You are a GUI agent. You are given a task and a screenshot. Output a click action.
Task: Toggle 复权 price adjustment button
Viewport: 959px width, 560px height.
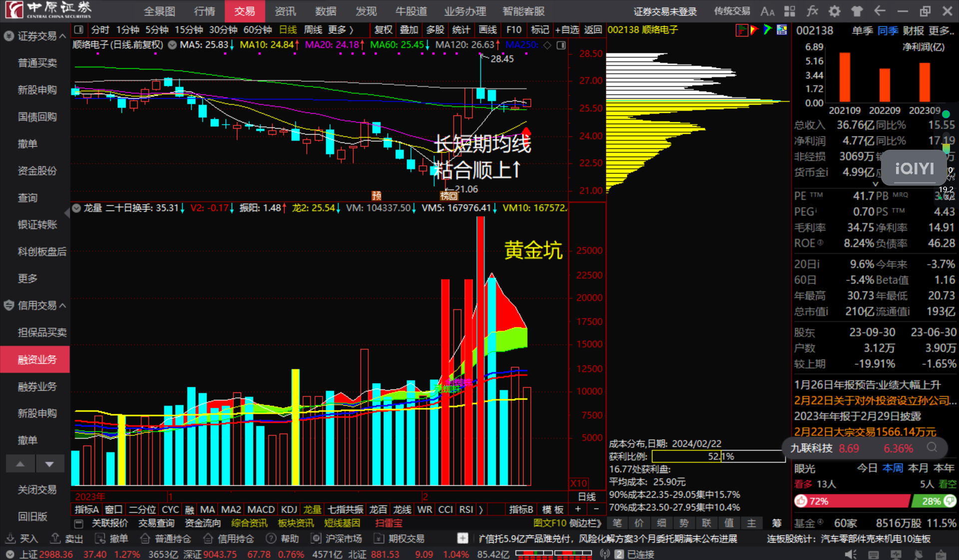click(x=383, y=30)
